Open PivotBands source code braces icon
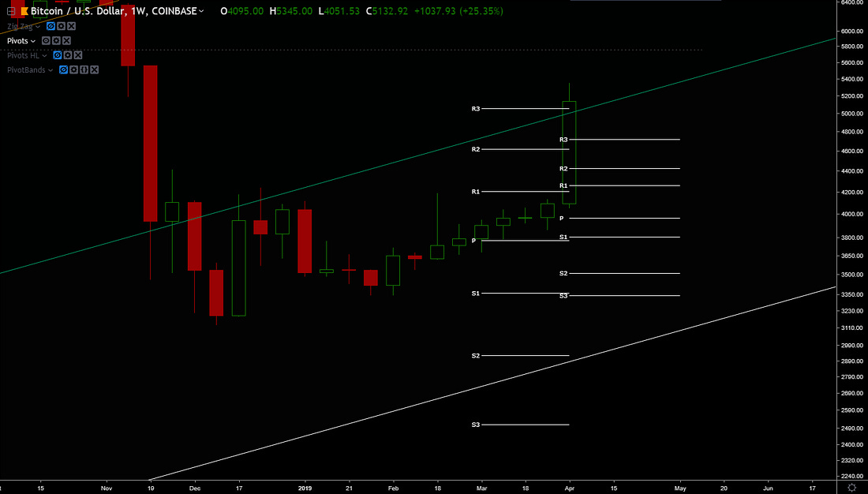Screen dimensions: 868x494 pos(84,70)
